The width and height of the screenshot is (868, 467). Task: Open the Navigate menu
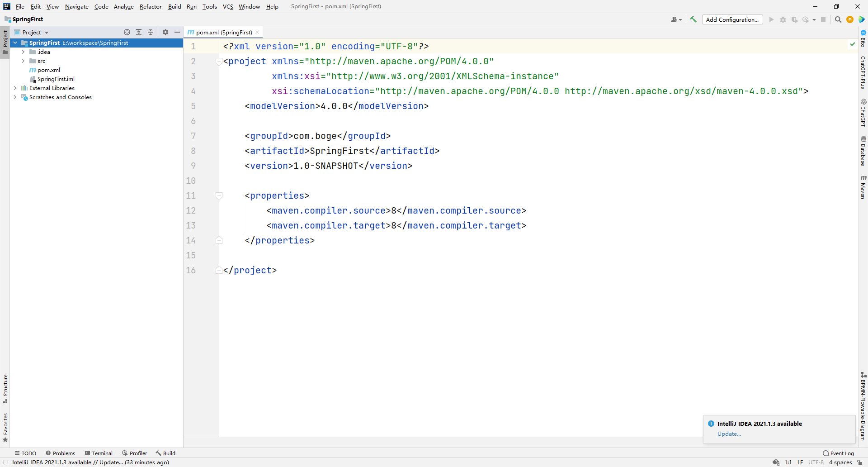(x=77, y=6)
